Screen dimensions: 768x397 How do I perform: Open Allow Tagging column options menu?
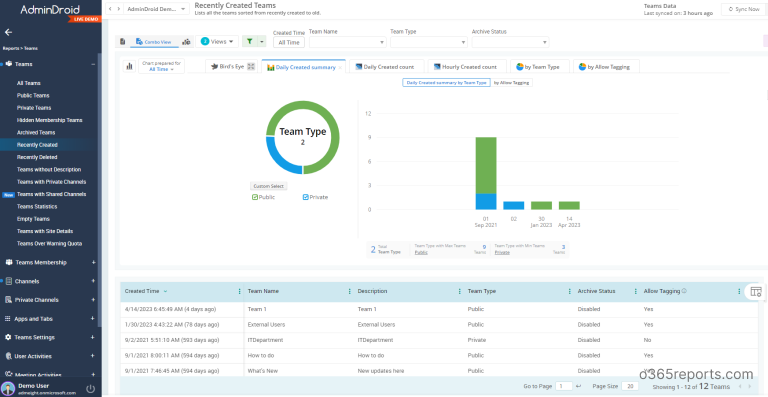739,291
